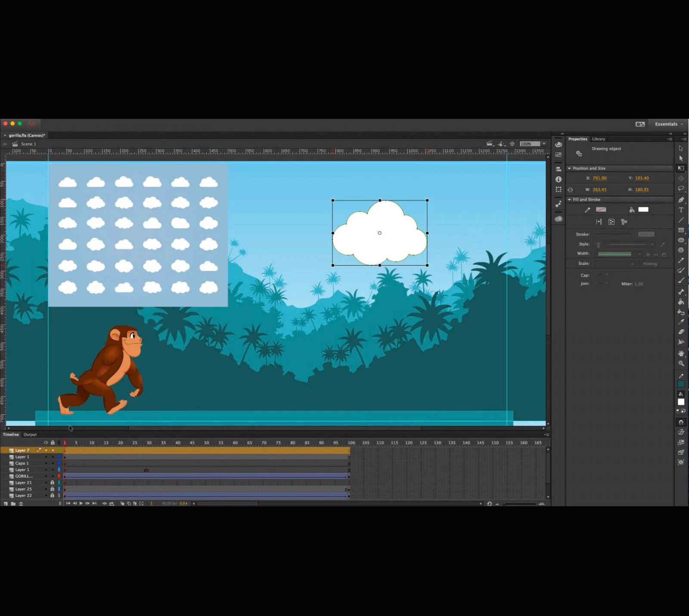Image resolution: width=689 pixels, height=616 pixels.
Task: Select the Eyedropper tool
Action: pos(681,322)
